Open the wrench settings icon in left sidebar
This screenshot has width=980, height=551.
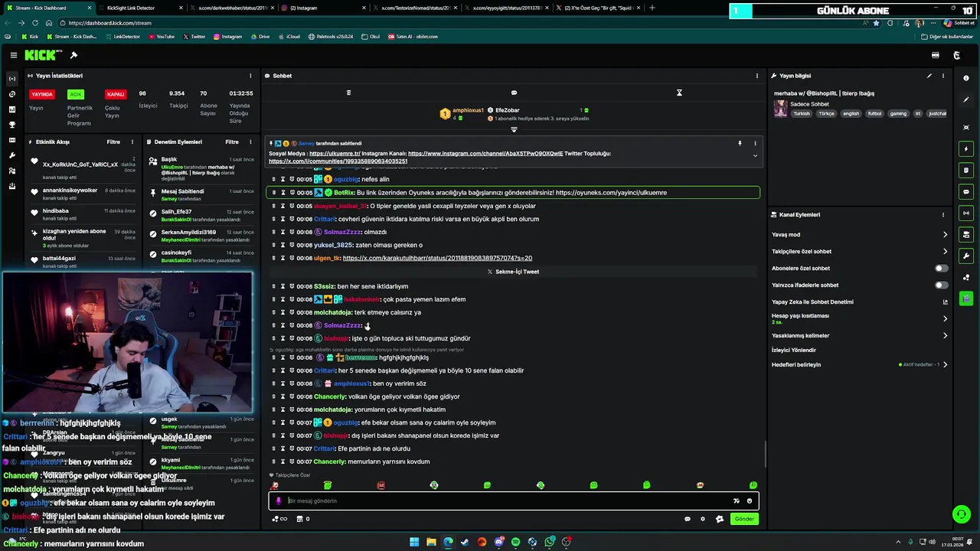(11, 155)
